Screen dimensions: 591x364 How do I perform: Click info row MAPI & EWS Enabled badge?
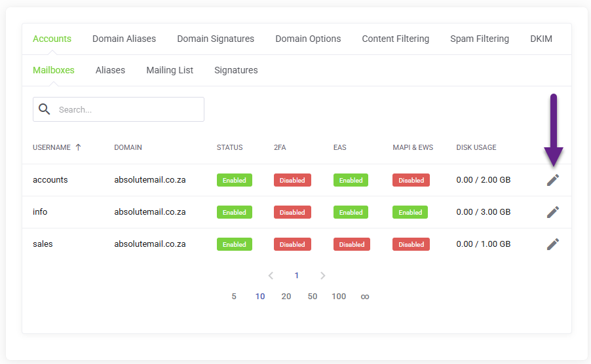coord(410,212)
